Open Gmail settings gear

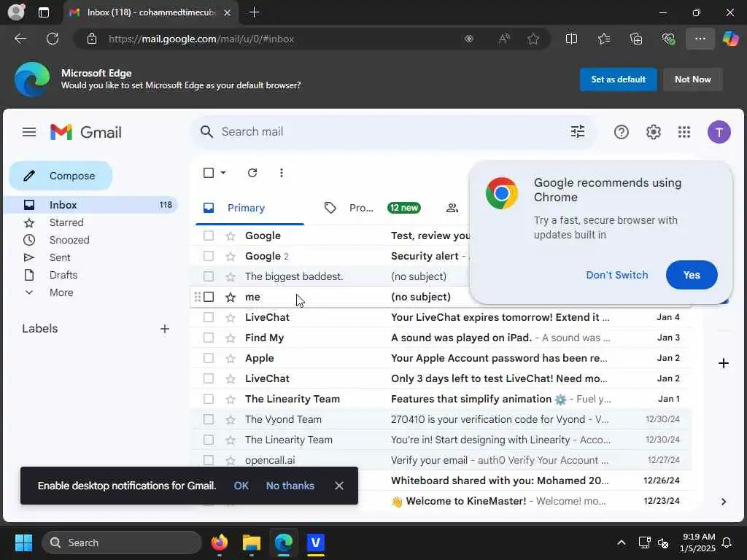point(653,132)
